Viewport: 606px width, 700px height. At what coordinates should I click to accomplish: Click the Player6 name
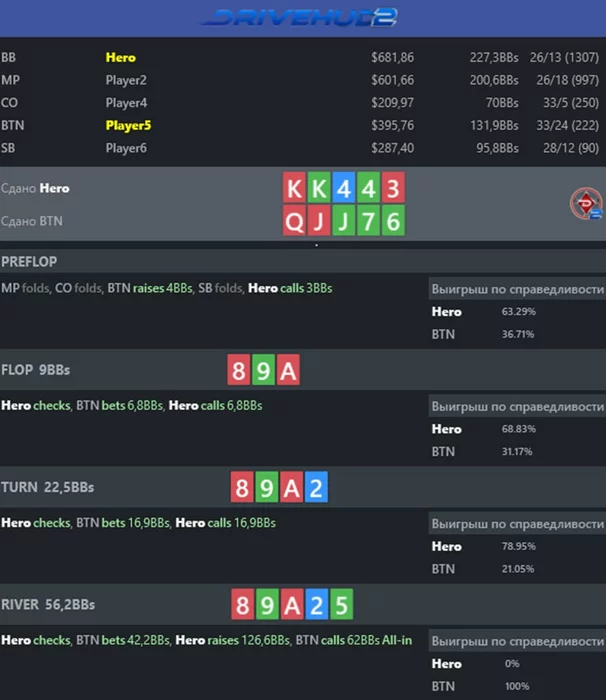pyautogui.click(x=126, y=148)
